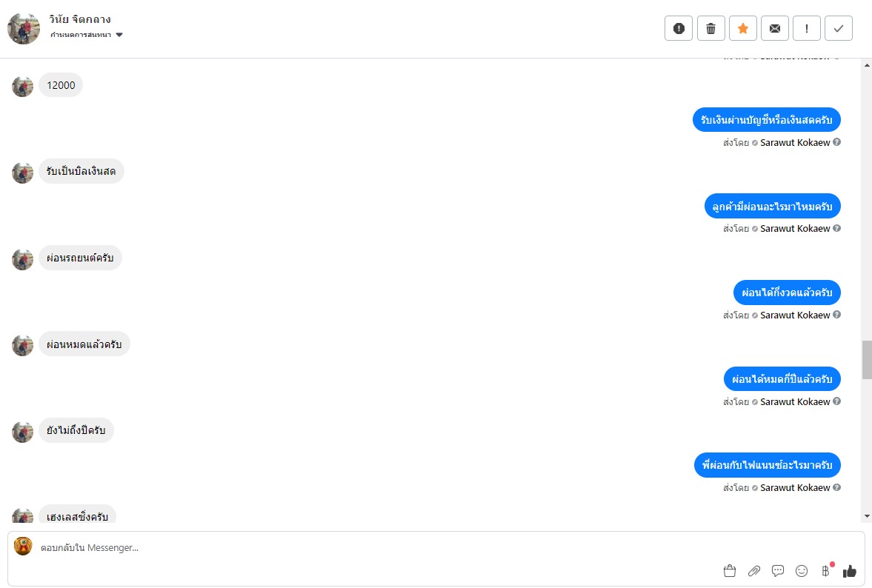Send a thumbs-up like
The width and height of the screenshot is (872, 588).
coord(850,570)
